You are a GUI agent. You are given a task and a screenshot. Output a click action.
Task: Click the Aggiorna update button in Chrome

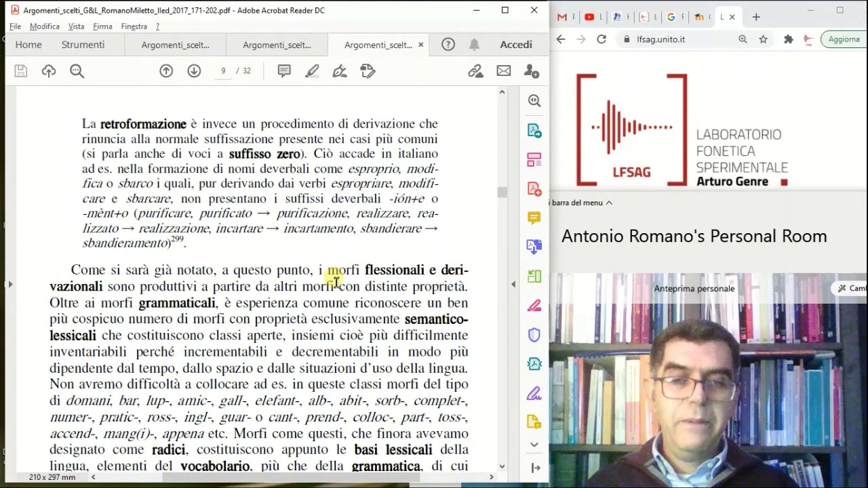point(844,39)
